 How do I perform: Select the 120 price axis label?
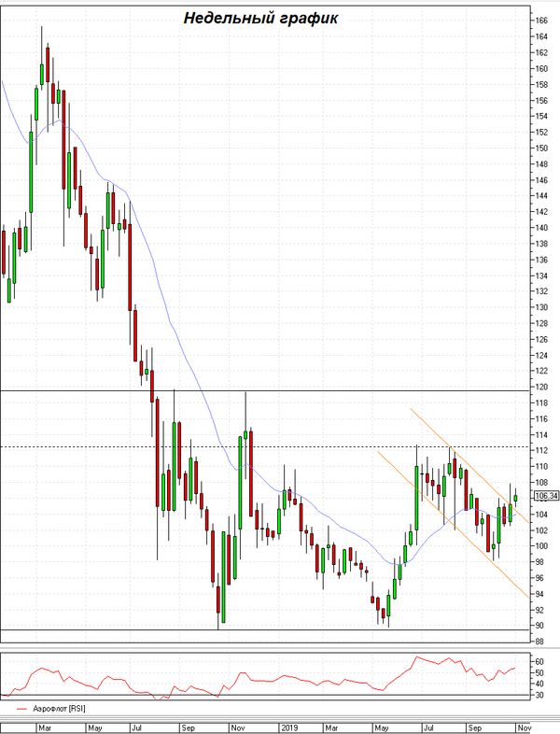pos(541,387)
